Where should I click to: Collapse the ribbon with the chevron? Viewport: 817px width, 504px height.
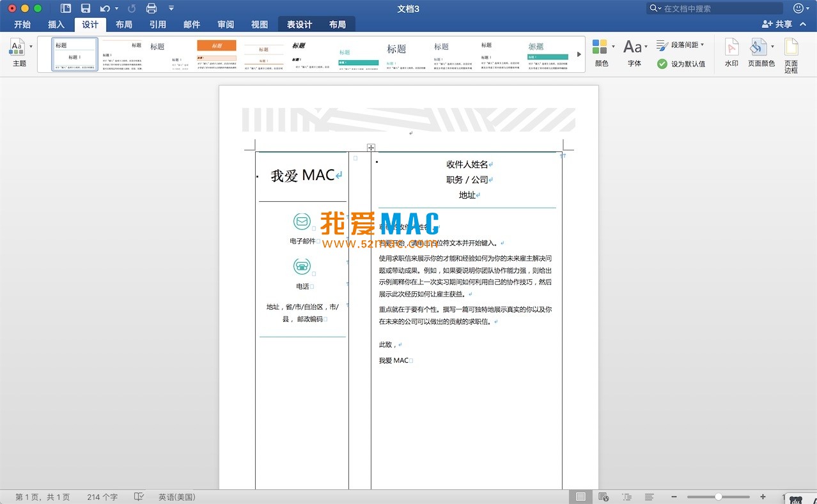[804, 24]
